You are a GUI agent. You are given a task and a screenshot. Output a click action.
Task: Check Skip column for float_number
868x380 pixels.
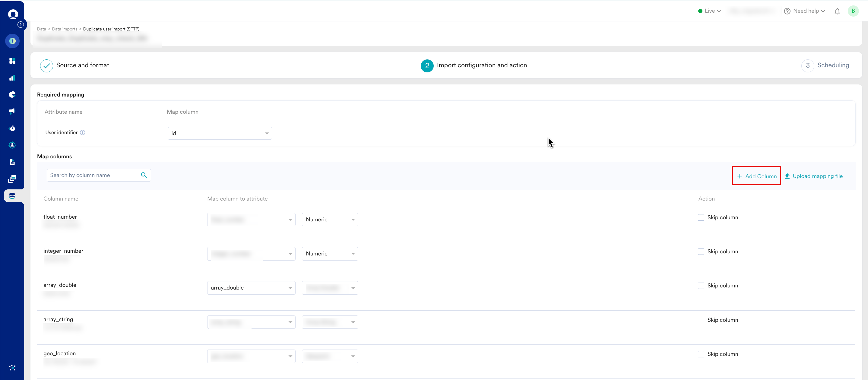point(701,218)
